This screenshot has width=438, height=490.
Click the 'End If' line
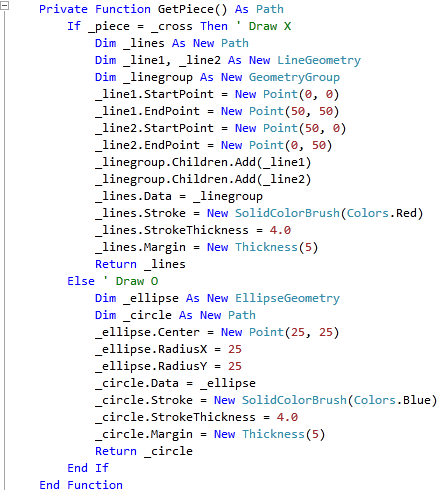(x=88, y=468)
